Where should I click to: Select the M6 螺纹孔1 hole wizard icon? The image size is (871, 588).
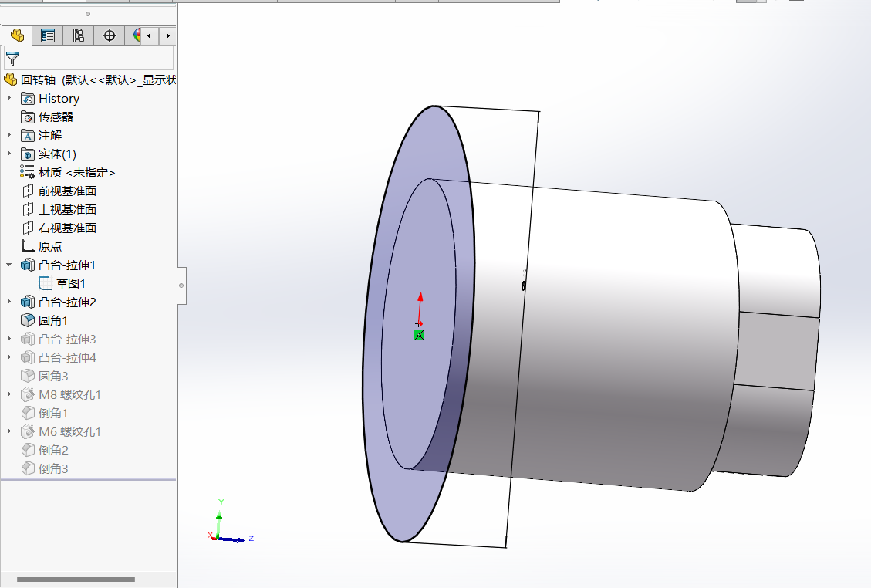27,432
